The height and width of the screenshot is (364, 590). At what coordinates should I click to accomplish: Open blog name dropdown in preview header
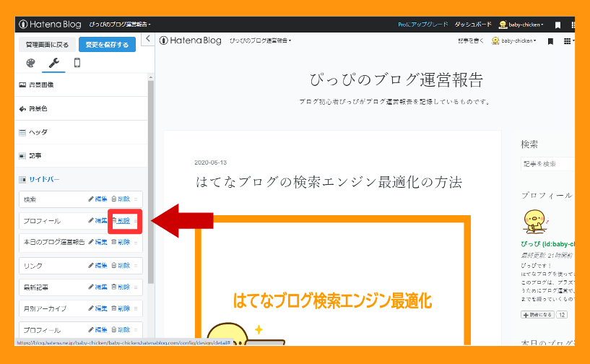[x=261, y=40]
